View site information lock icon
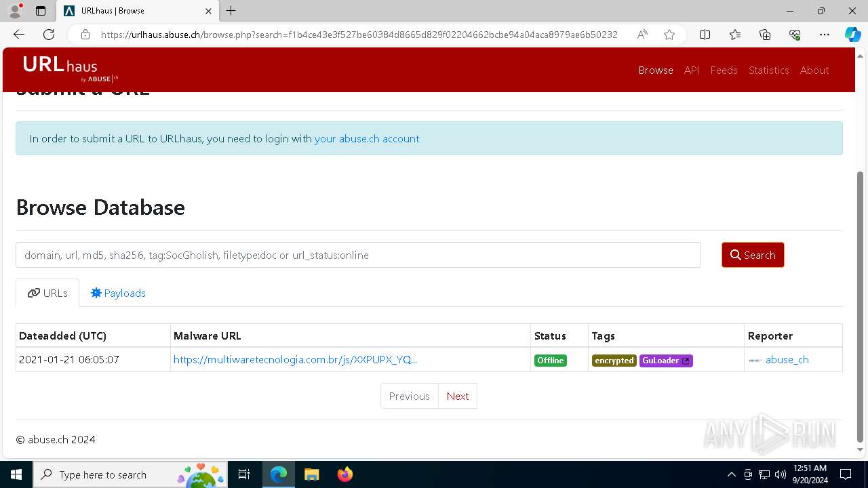868x488 pixels. (x=85, y=35)
